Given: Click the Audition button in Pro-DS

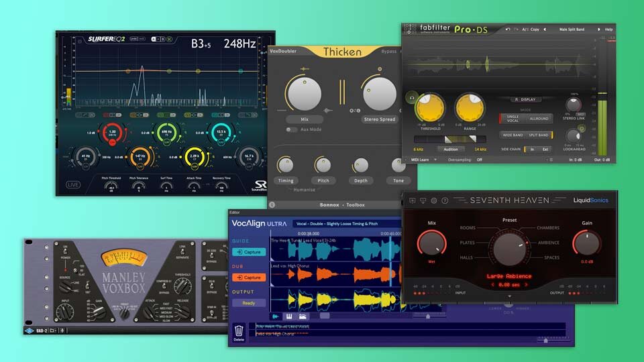Looking at the screenshot, I should pyautogui.click(x=451, y=149).
